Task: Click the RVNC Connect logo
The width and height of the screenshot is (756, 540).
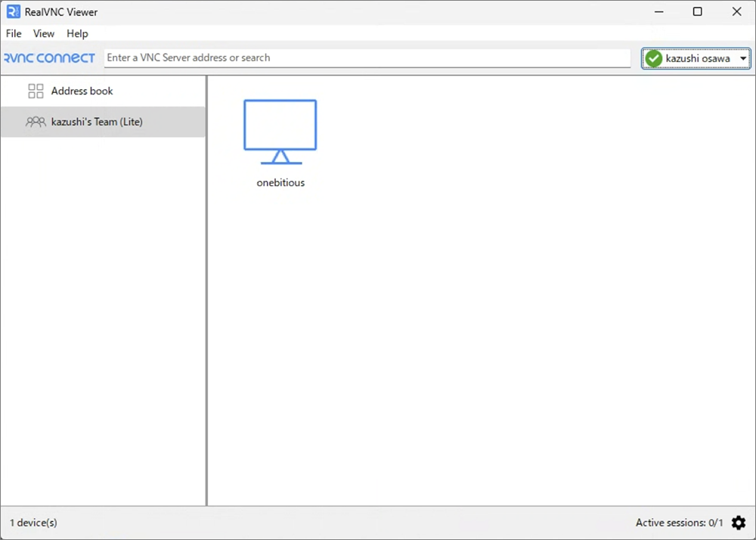Action: tap(50, 57)
